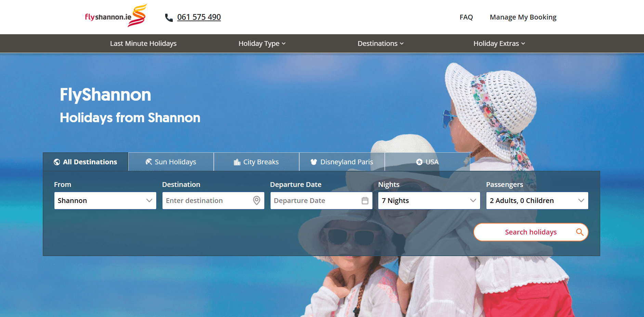644x317 pixels.
Task: Focus the Enter destination field
Action: click(213, 201)
